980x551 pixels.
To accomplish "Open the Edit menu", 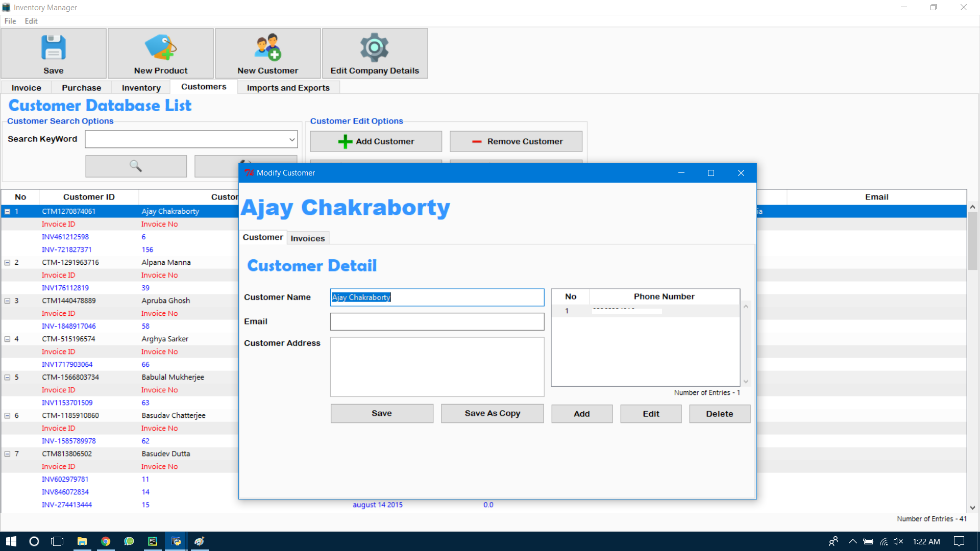I will [31, 21].
